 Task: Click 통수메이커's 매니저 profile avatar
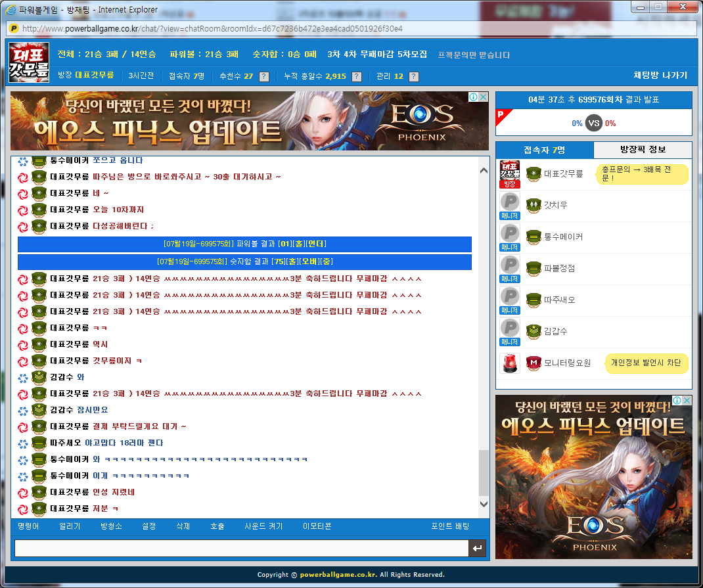pyautogui.click(x=510, y=237)
